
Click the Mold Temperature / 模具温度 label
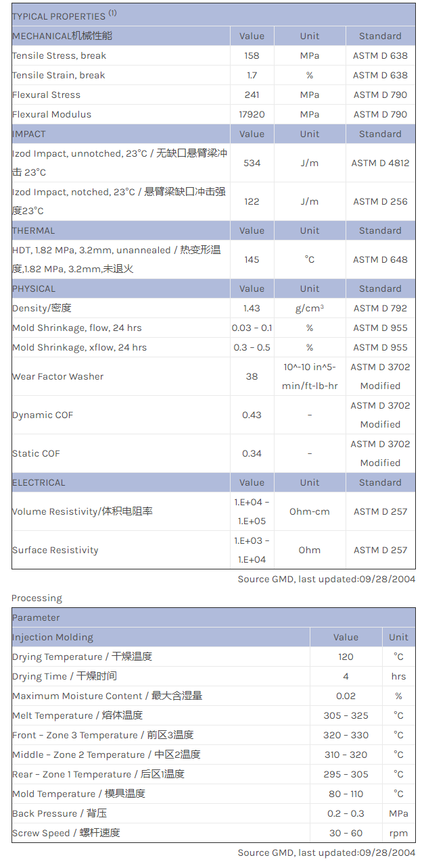click(78, 794)
